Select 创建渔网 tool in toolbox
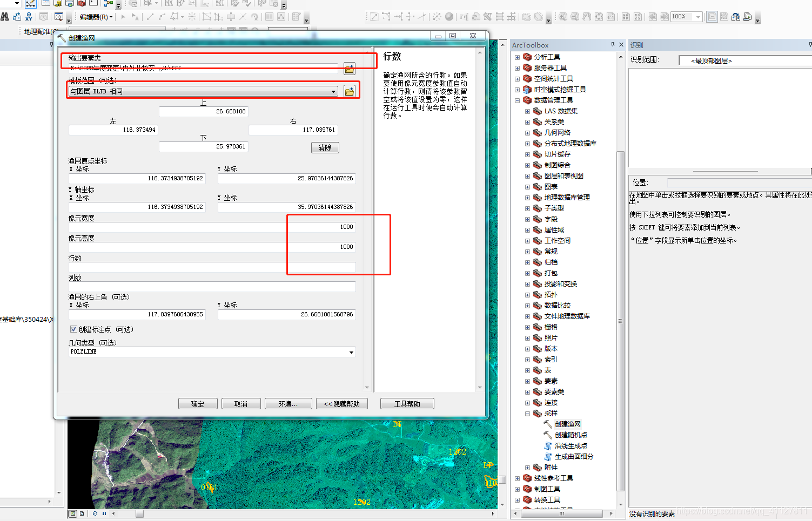812x521 pixels. [567, 424]
